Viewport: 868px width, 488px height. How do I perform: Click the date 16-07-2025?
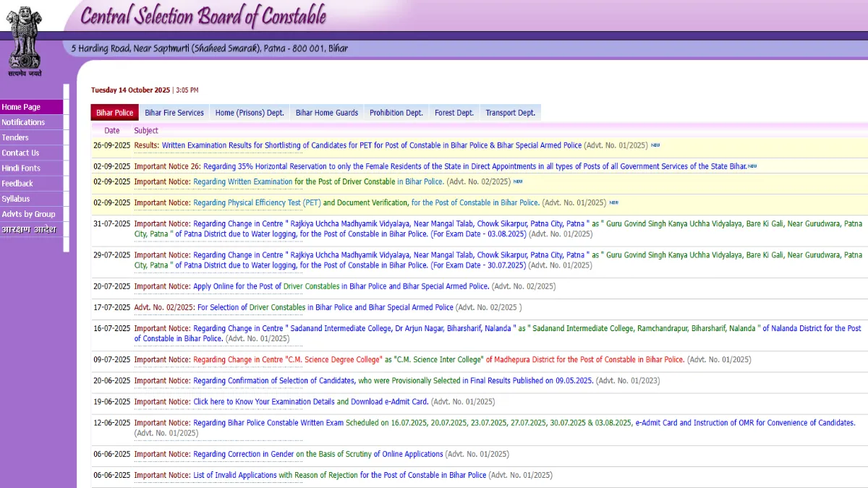[112, 328]
